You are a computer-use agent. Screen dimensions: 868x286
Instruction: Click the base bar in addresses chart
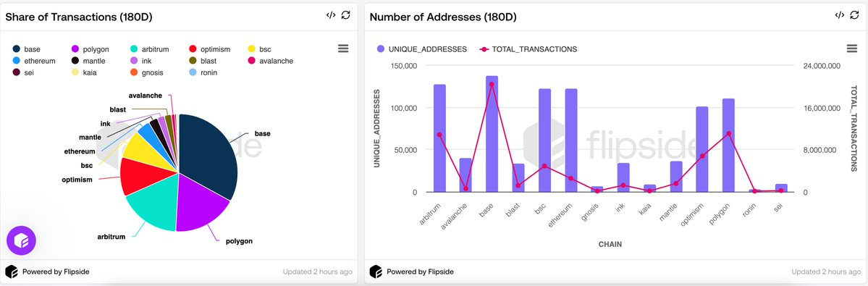coord(492,134)
